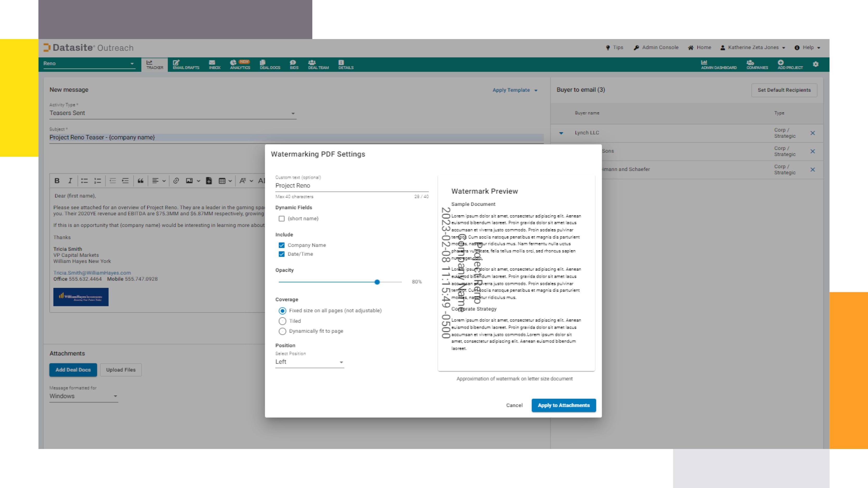This screenshot has width=868, height=488.
Task: Remove the Sons buyer row
Action: tap(813, 151)
